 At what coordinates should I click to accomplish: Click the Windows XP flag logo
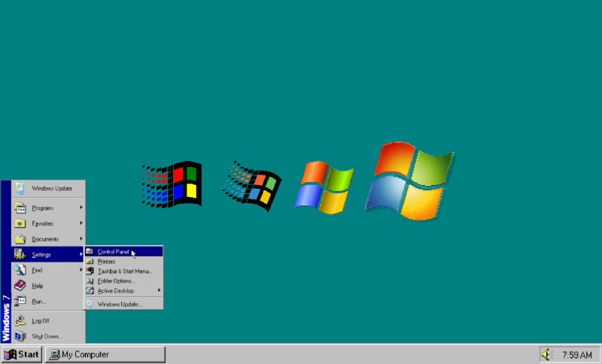point(324,187)
